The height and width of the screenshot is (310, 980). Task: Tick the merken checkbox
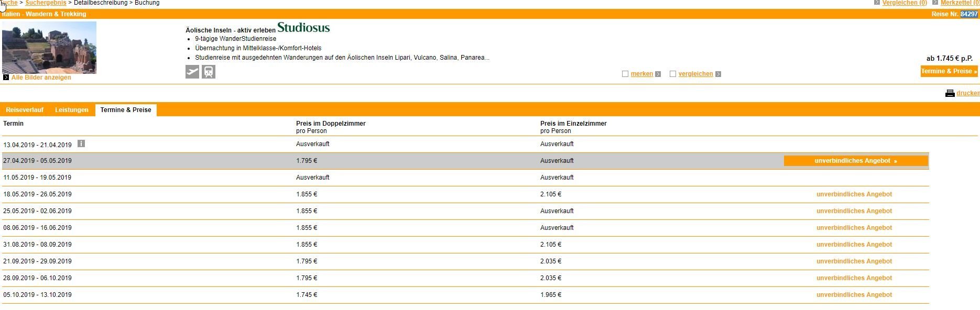point(625,74)
